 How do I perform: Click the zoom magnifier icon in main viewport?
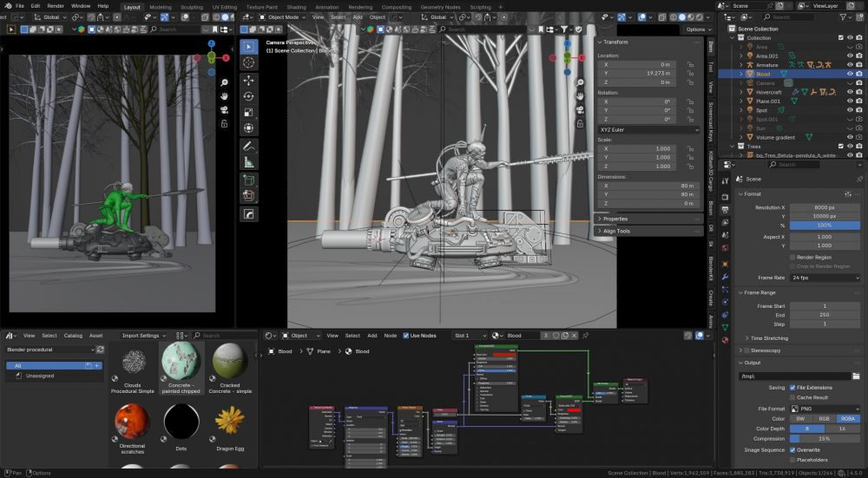(580, 82)
